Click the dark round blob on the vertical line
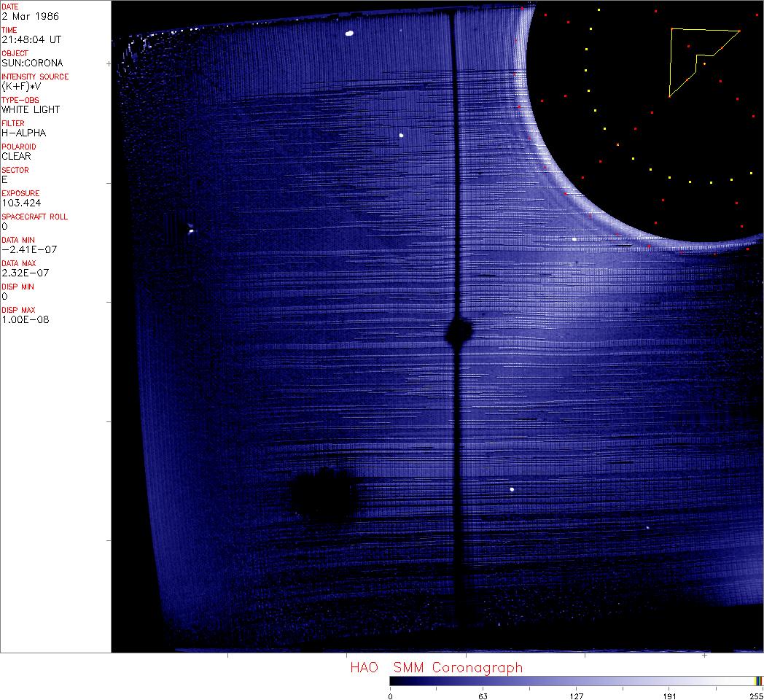 pyautogui.click(x=459, y=332)
